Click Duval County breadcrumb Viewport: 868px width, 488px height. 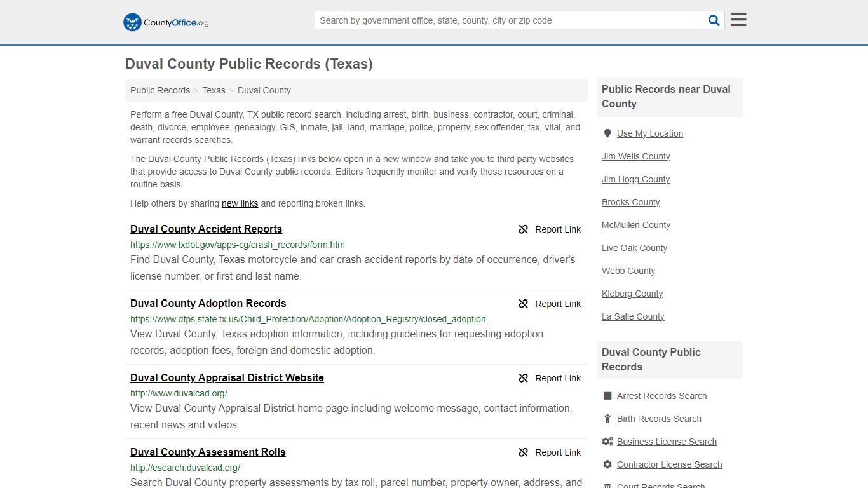pyautogui.click(x=264, y=90)
